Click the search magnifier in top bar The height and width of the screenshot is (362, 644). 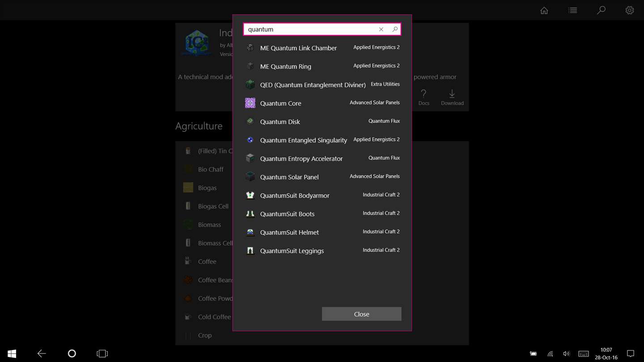click(601, 10)
